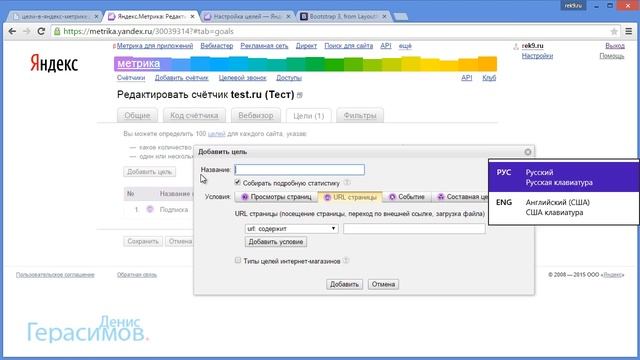The image size is (640, 360).
Task: Reload the page with the refresh icon
Action: coord(41,31)
